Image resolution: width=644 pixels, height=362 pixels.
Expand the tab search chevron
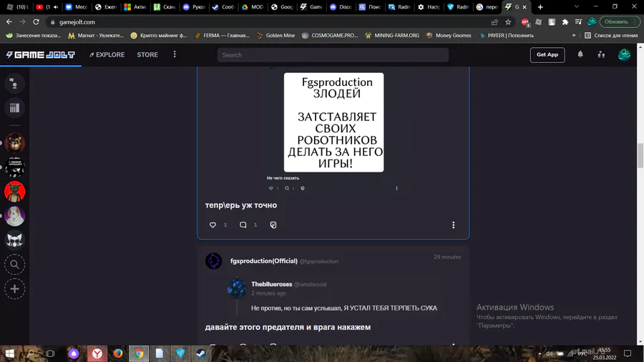tap(577, 6)
